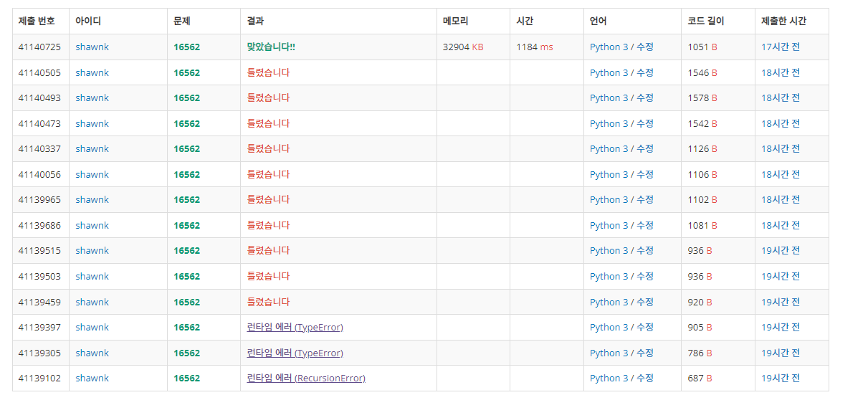Open runtime error (TypeError) link in row 41139397
The height and width of the screenshot is (395, 868).
295,327
